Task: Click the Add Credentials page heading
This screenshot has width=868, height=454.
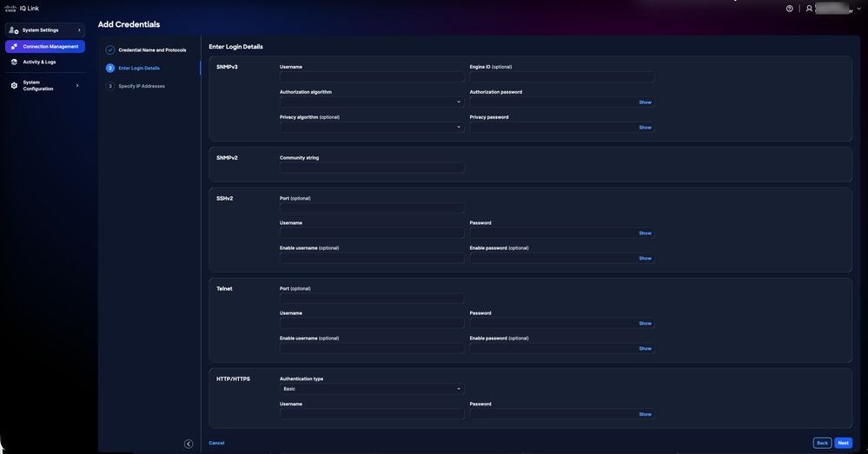Action: (x=129, y=24)
